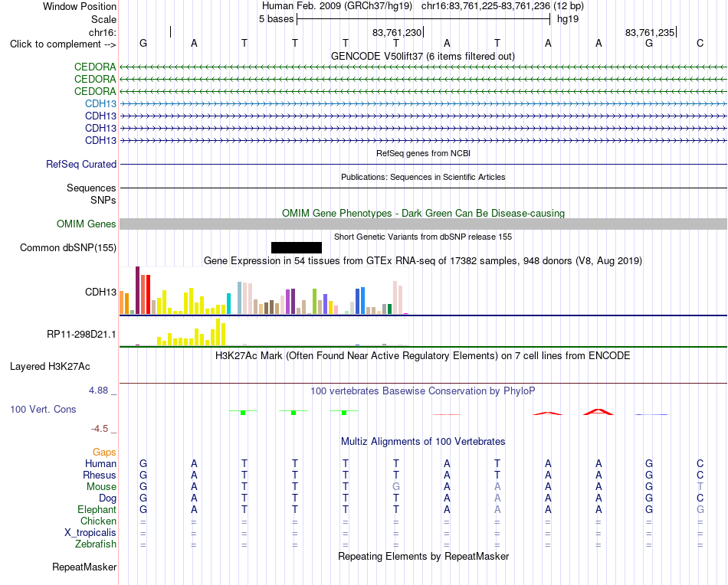Click the H3K27Ac Mark track title
Screen dimensions: 728x585
tap(423, 356)
